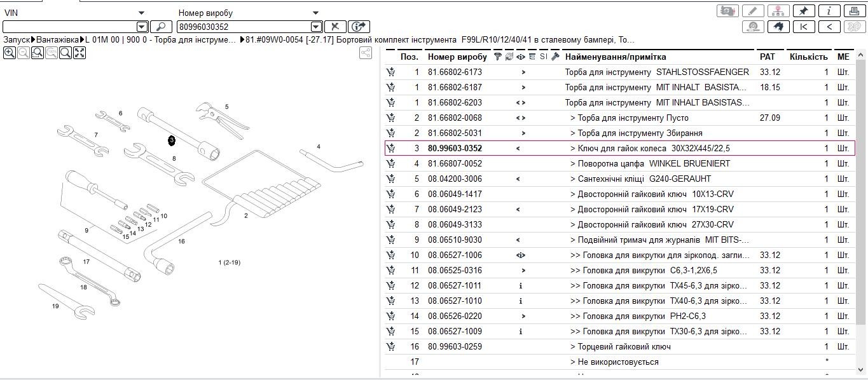Open the information icon in top toolbar
868x380 pixels.
pyautogui.click(x=829, y=11)
